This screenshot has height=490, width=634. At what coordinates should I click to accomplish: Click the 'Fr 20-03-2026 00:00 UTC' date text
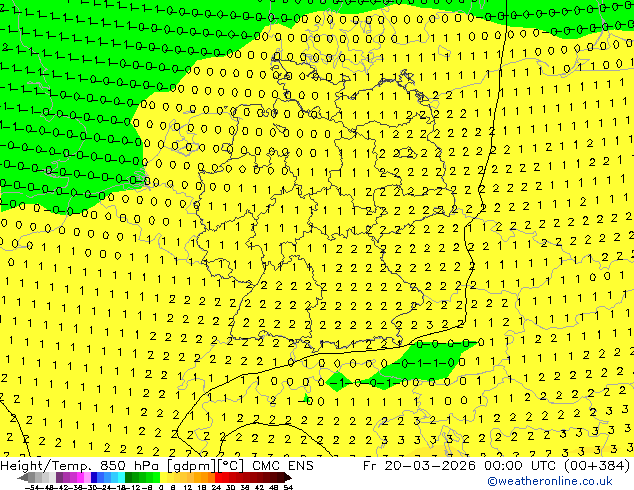[x=460, y=466]
